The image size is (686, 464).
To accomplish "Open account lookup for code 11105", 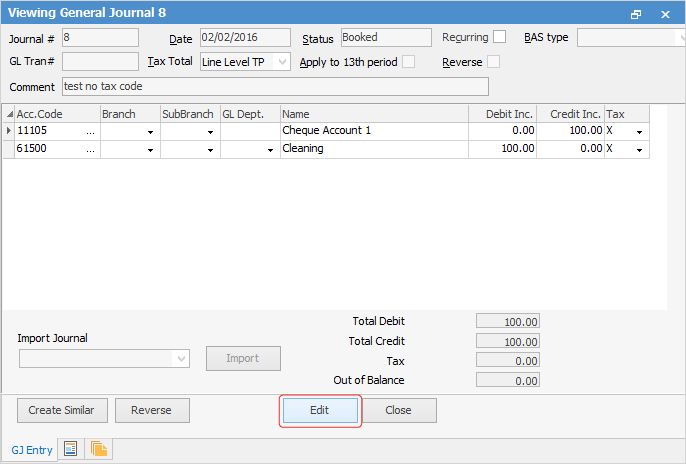I will coord(91,131).
